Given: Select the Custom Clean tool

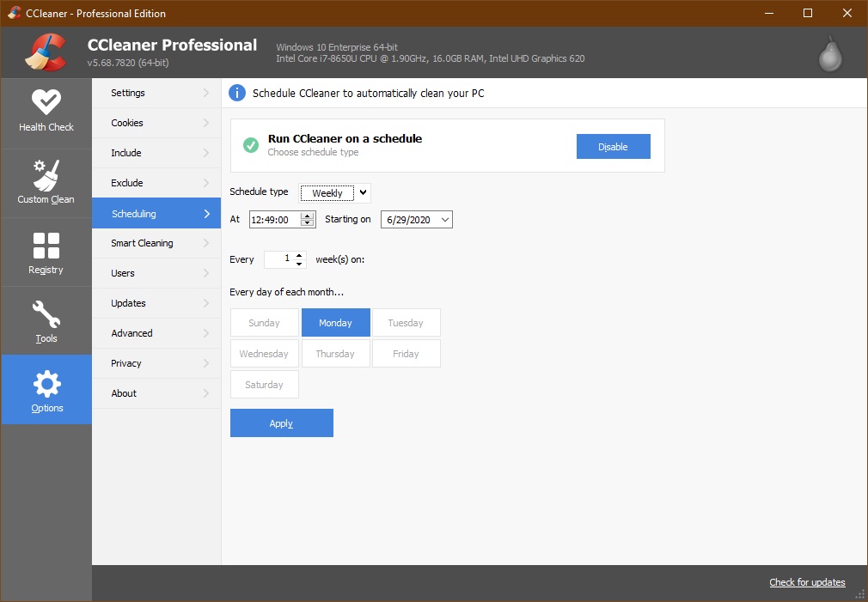Looking at the screenshot, I should click(x=46, y=182).
